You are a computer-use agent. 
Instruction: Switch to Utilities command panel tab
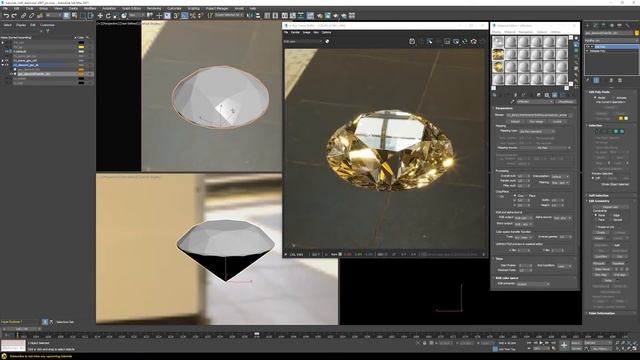[627, 25]
